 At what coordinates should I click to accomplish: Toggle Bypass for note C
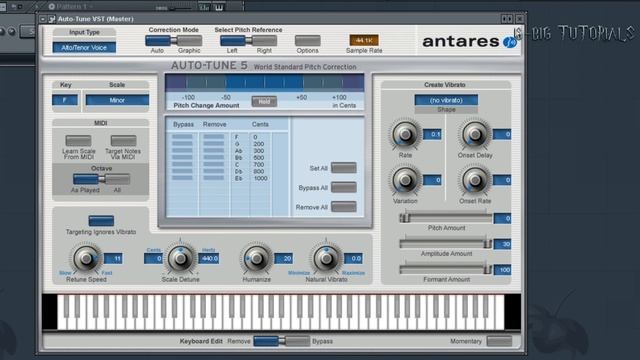182,164
